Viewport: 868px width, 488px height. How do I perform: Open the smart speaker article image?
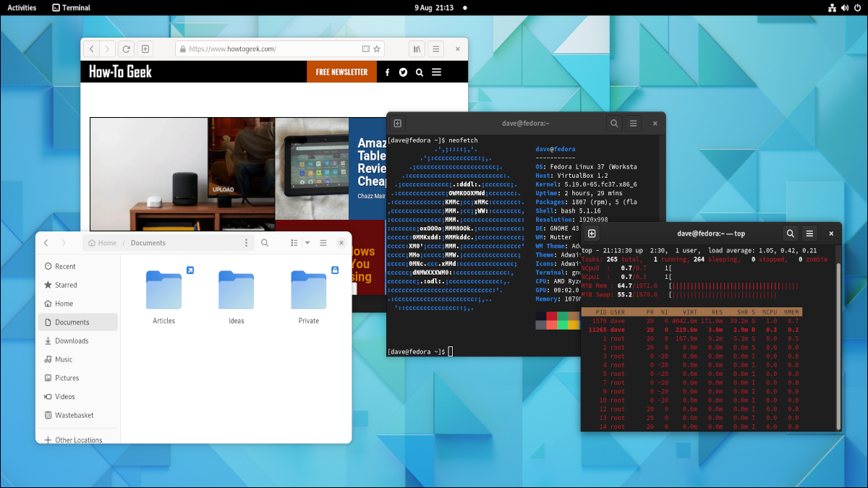click(182, 174)
